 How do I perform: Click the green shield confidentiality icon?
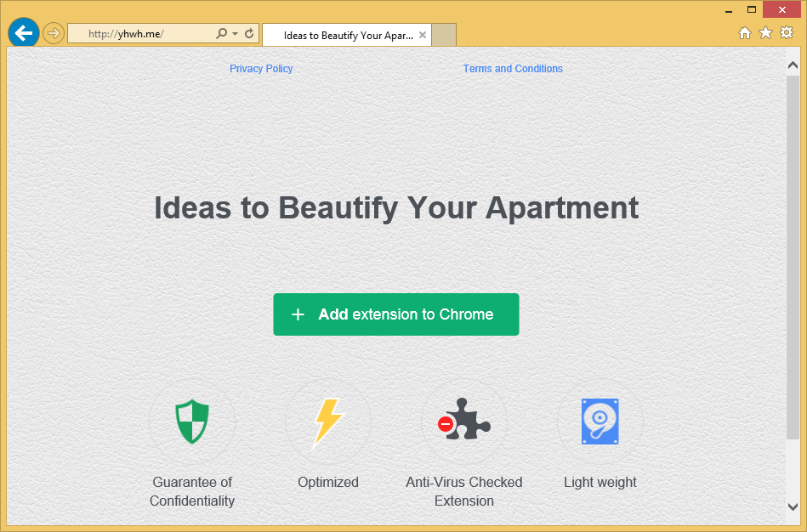point(192,422)
